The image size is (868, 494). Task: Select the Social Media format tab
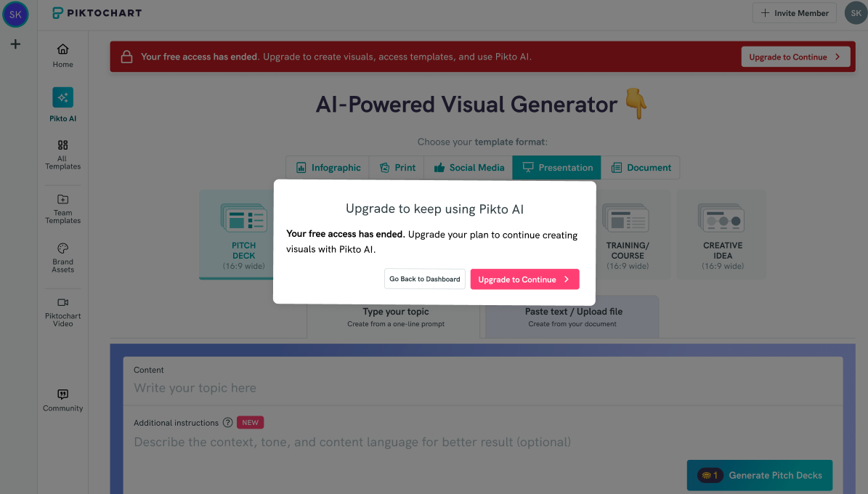[x=469, y=168]
